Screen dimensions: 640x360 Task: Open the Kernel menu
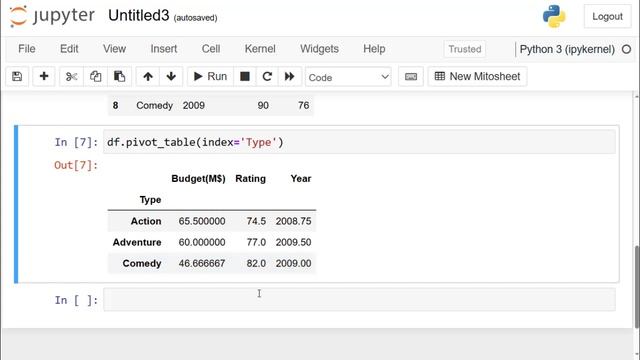(260, 49)
